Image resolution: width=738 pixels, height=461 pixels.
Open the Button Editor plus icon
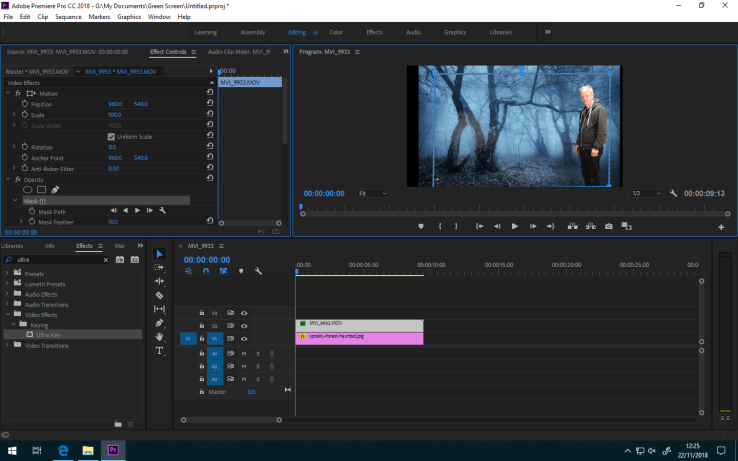[x=721, y=227]
